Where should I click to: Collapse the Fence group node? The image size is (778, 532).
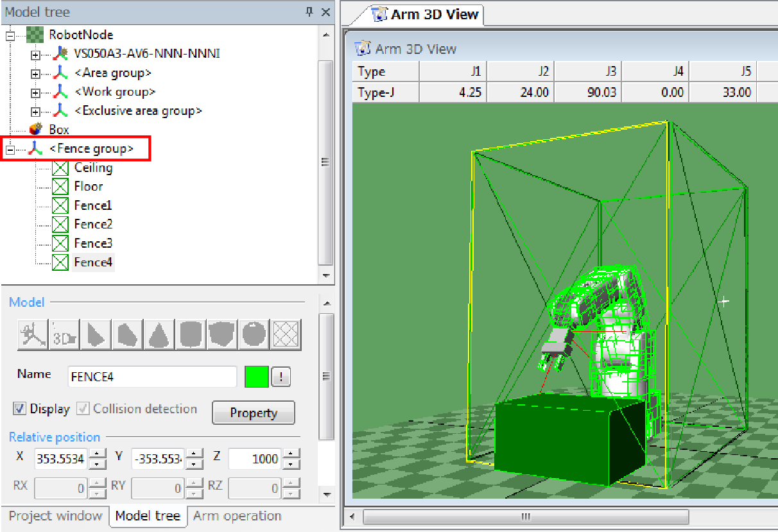coord(9,150)
